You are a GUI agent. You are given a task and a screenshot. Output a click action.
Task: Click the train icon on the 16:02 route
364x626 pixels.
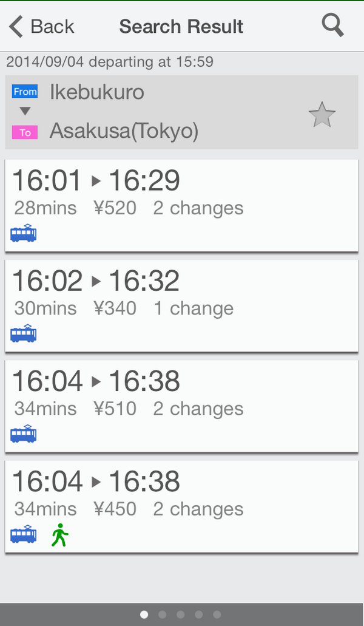[x=23, y=333]
